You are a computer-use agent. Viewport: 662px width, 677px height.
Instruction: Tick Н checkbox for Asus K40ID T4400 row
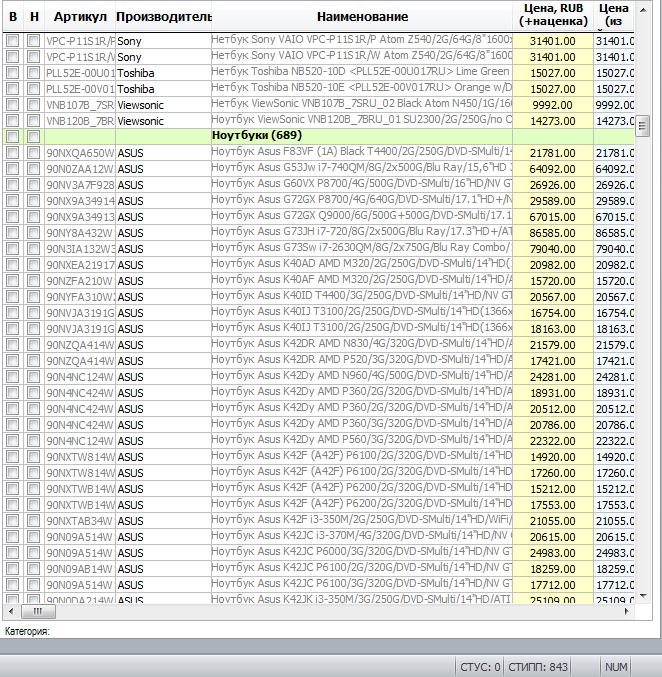coord(33,296)
